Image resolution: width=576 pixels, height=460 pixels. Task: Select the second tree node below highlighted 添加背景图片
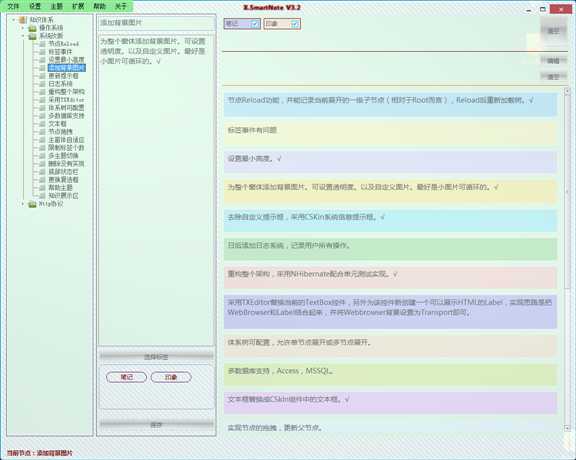60,84
